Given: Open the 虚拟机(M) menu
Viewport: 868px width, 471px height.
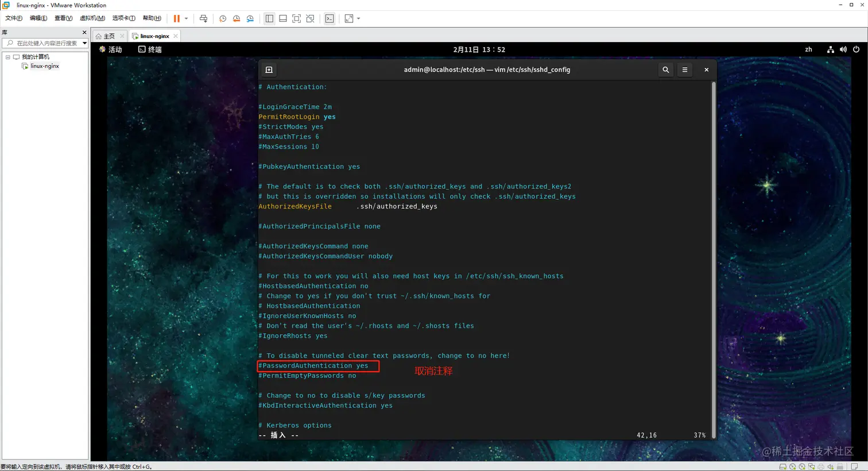Looking at the screenshot, I should [92, 18].
